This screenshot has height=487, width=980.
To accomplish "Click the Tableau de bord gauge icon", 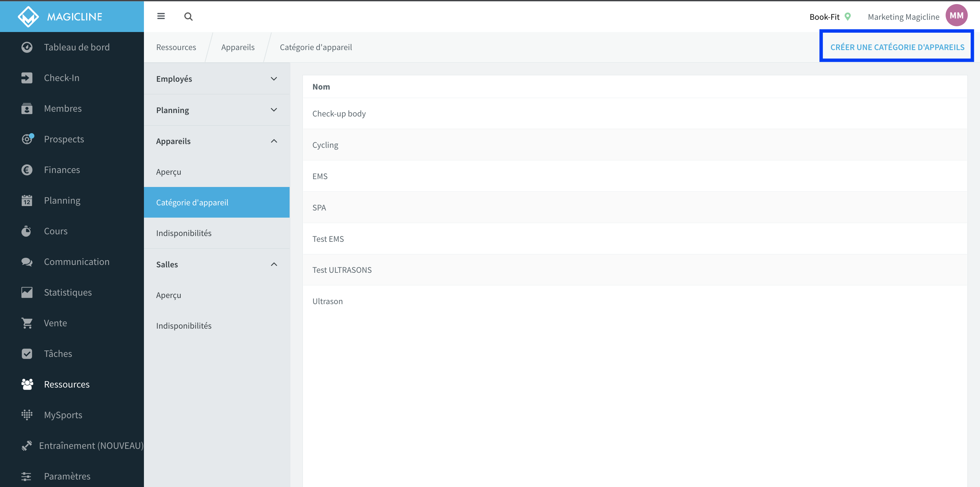I will click(x=27, y=47).
